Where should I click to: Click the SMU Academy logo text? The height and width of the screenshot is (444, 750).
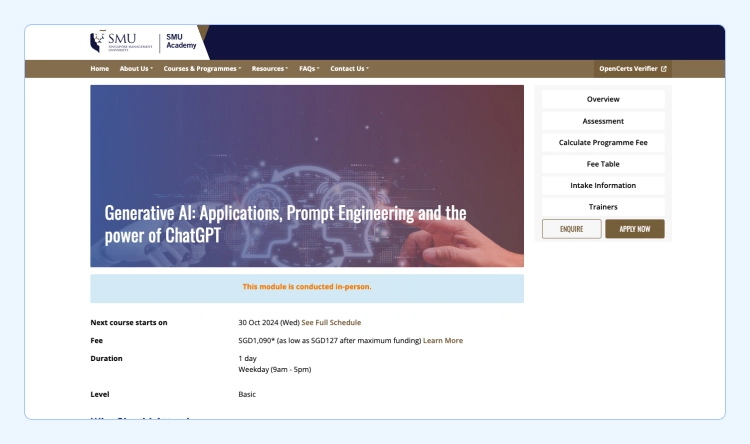pos(181,41)
